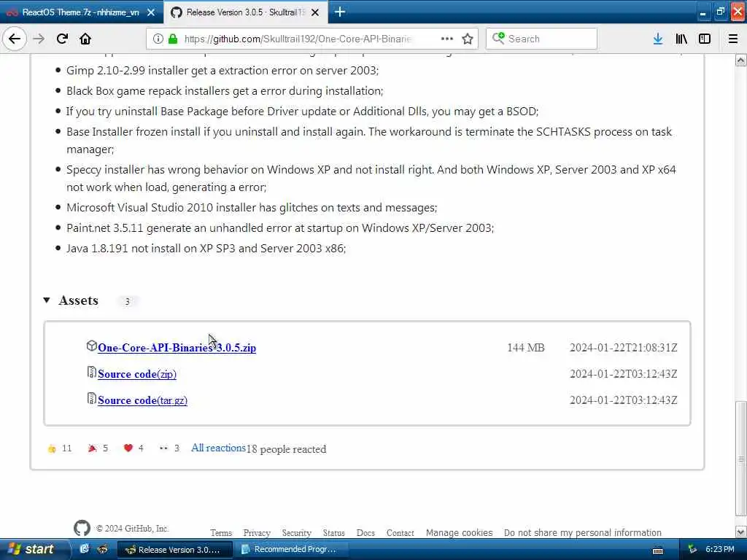Switch to Recommended Progr... taskbar window

(x=292, y=550)
